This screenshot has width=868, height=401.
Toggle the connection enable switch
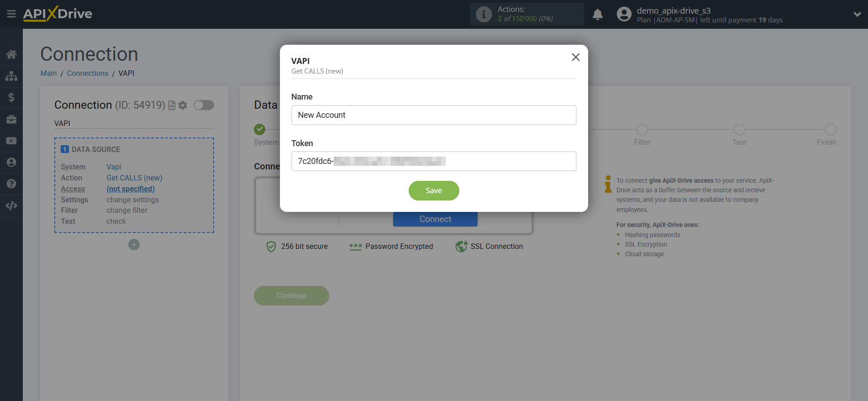point(204,105)
